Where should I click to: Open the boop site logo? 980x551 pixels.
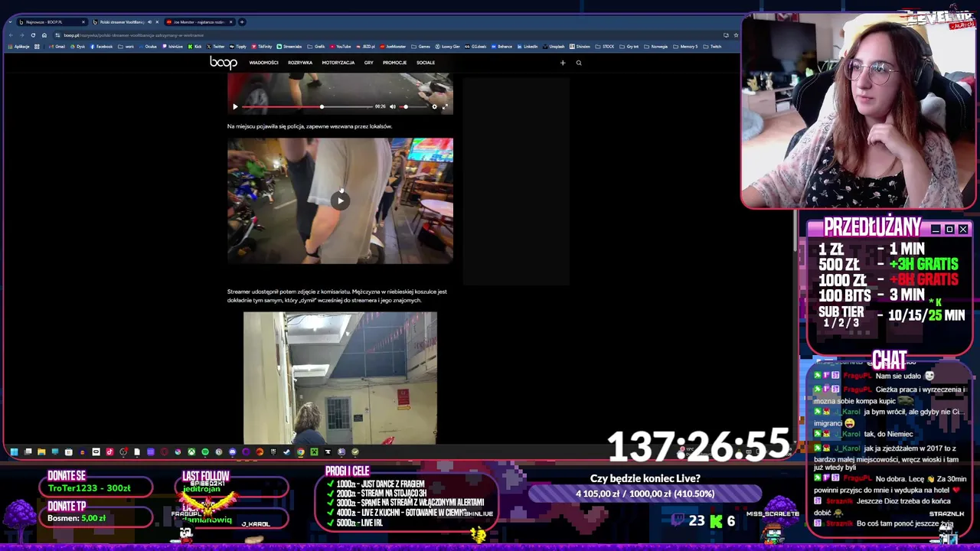coord(224,63)
